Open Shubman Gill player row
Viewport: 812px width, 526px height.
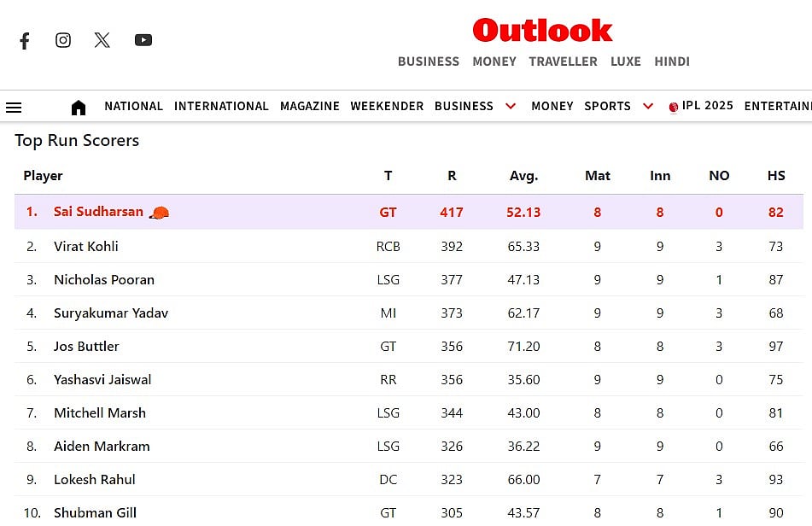coord(409,511)
